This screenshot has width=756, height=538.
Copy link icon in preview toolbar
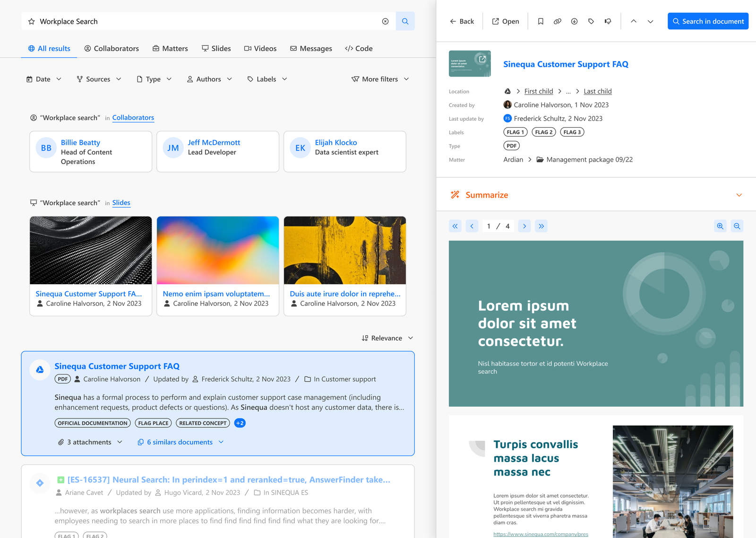[x=558, y=21]
